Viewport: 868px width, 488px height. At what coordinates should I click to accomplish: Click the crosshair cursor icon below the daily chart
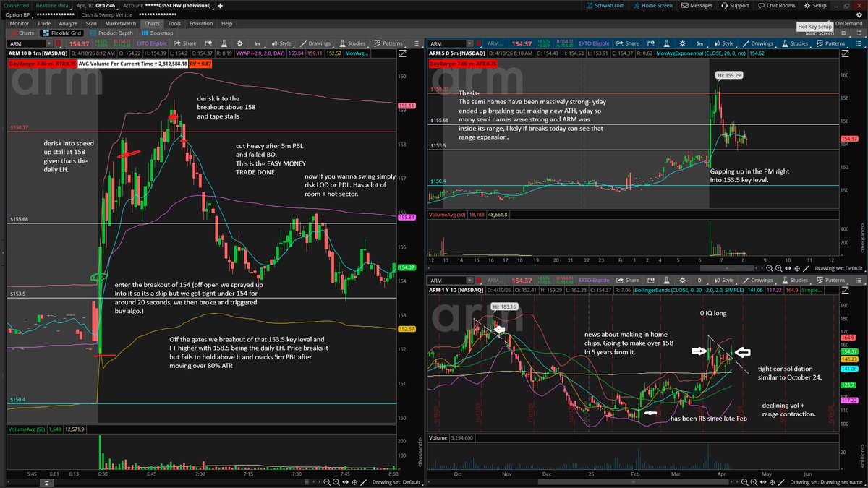pos(772,482)
